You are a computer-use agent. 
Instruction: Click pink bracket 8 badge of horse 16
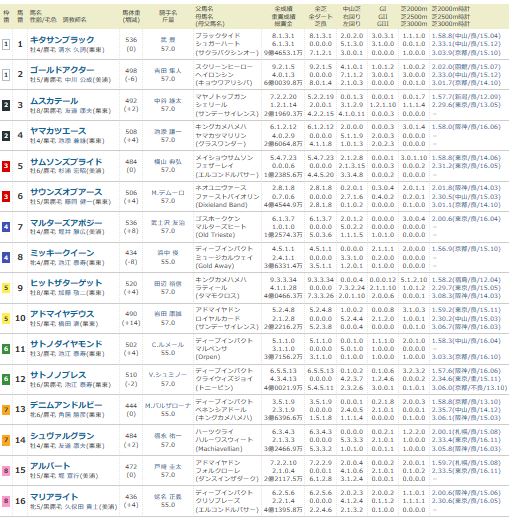(6, 501)
